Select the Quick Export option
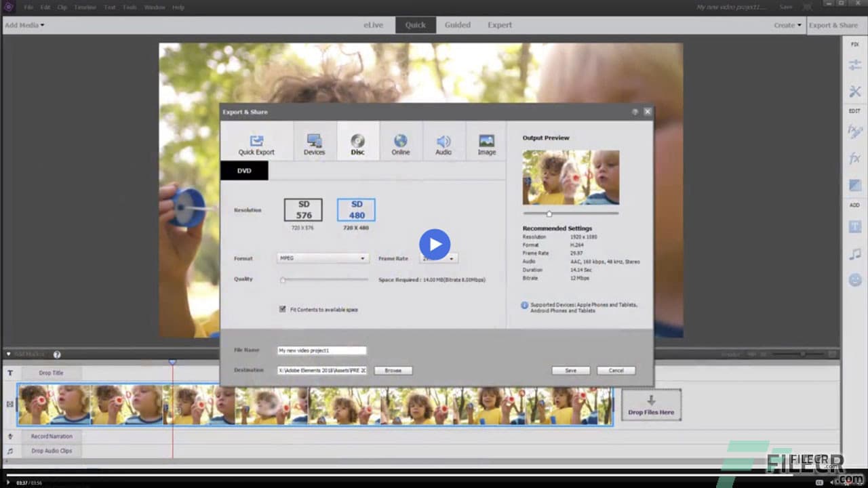The height and width of the screenshot is (488, 868). [256, 142]
